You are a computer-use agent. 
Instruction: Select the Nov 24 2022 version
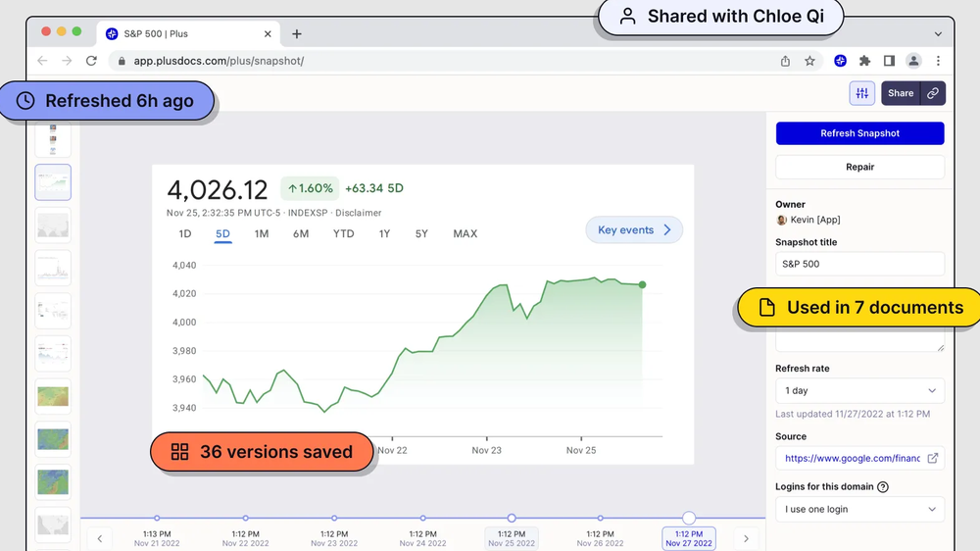click(423, 538)
